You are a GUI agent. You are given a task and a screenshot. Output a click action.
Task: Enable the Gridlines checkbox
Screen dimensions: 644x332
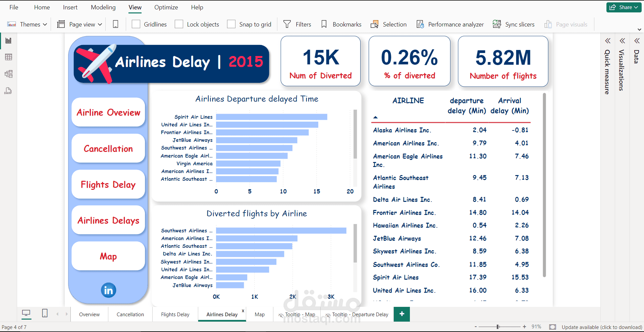136,24
